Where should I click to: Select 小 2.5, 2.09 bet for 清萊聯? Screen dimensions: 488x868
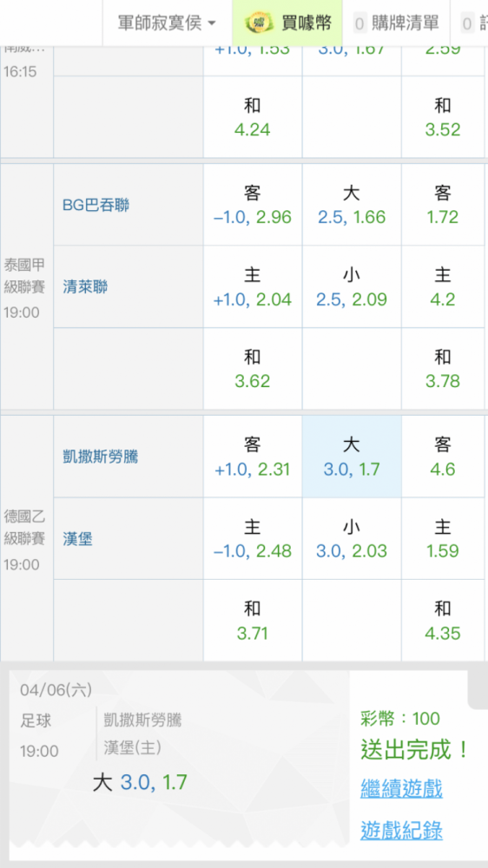[x=352, y=286]
